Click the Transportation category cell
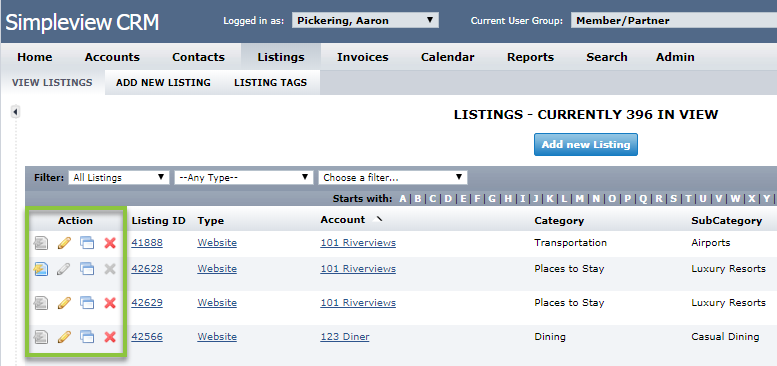Image resolution: width=777 pixels, height=366 pixels. pos(570,243)
